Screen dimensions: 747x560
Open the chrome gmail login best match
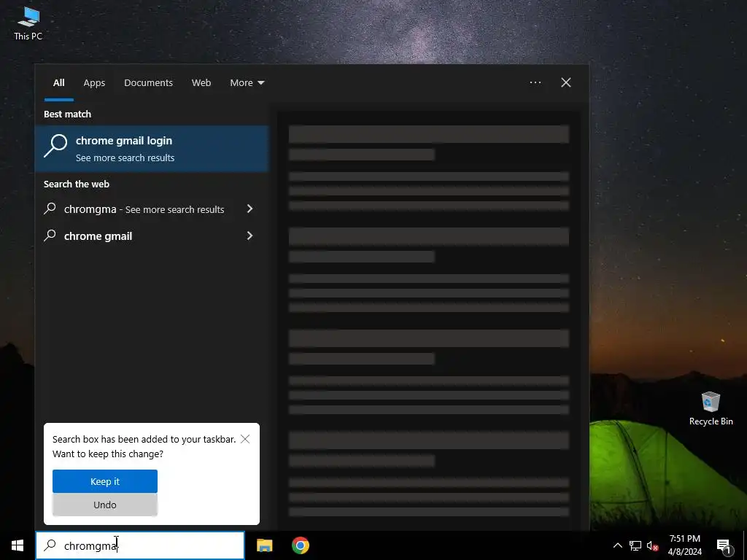pyautogui.click(x=152, y=149)
